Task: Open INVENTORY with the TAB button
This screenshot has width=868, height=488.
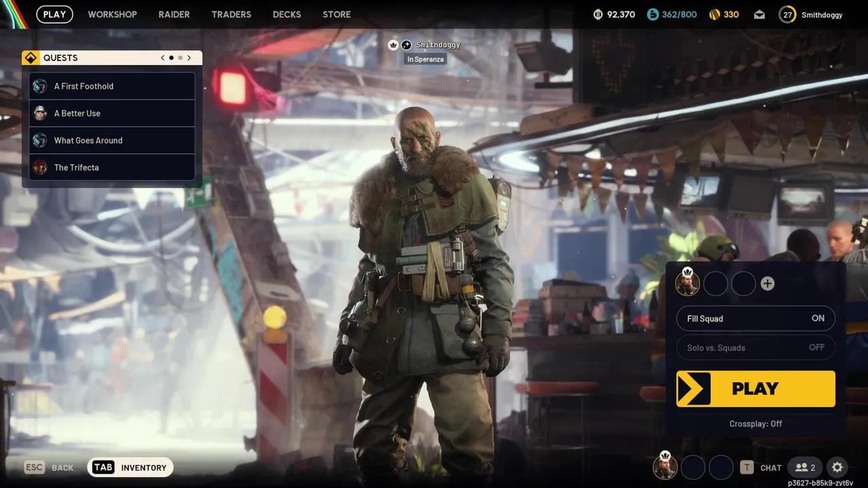Action: (130, 467)
